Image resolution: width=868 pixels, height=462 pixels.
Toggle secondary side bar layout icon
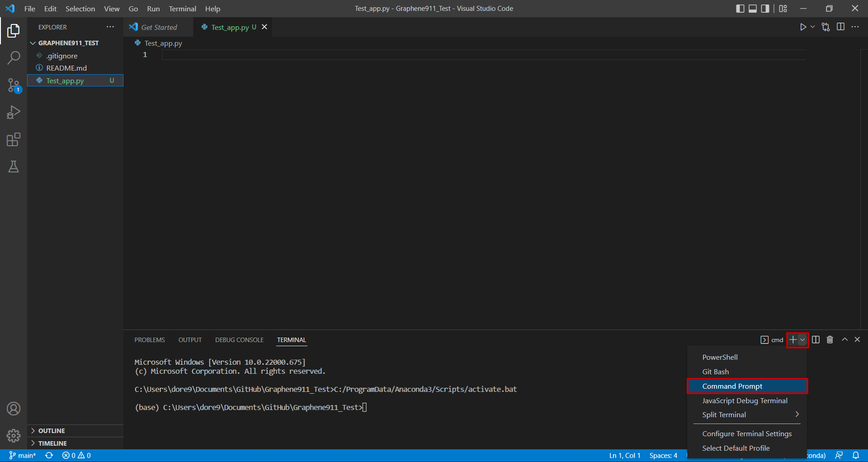point(765,9)
